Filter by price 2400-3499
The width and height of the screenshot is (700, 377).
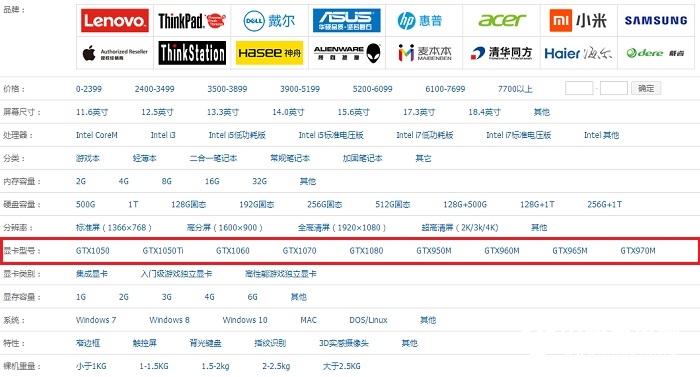point(154,89)
